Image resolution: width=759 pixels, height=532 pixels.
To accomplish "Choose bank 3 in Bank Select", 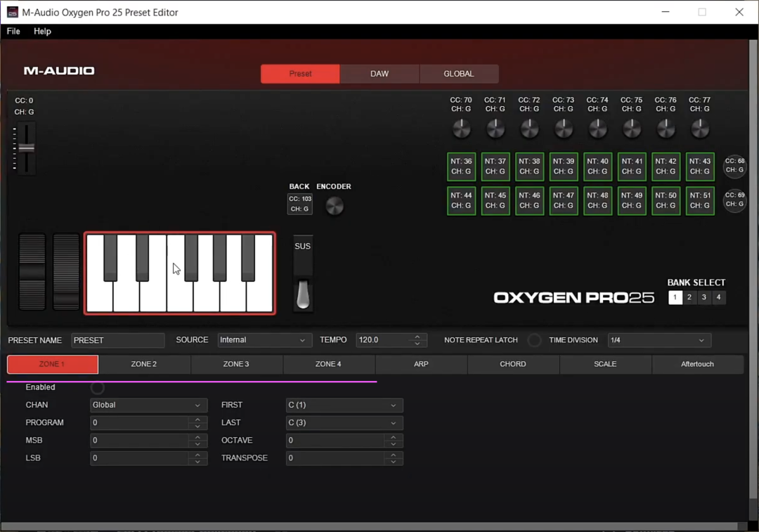I will [703, 297].
